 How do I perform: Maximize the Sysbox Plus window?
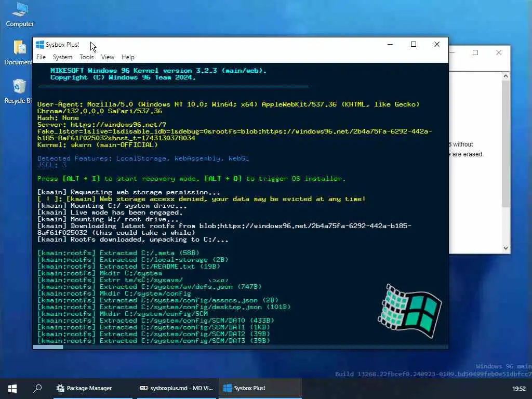(x=413, y=45)
